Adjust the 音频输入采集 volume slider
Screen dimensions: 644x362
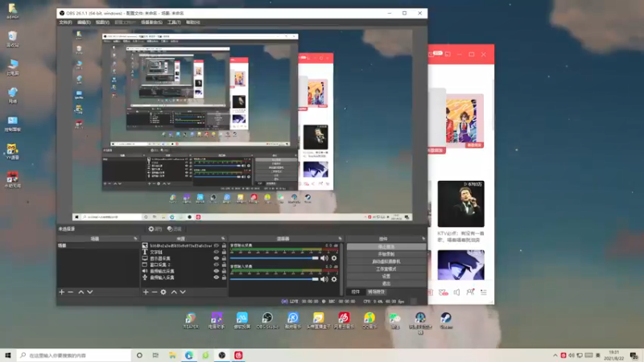point(274,279)
